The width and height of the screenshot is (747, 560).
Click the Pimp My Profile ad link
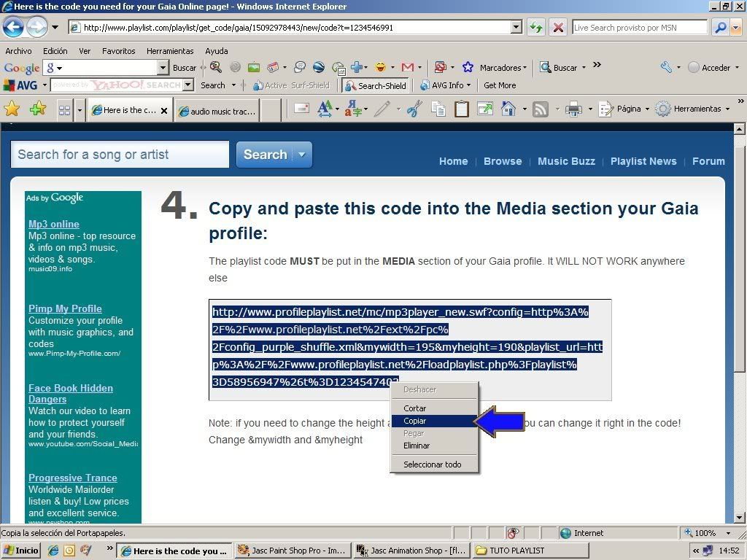click(x=65, y=308)
